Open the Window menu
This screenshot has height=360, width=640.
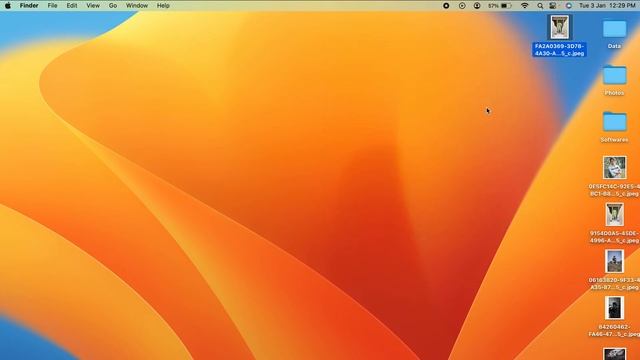(x=137, y=6)
